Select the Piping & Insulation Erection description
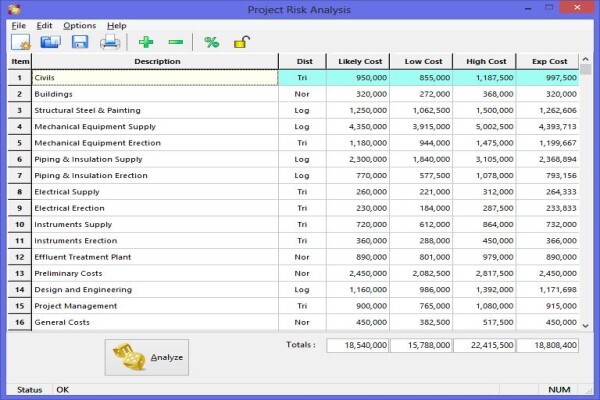Screen dimensions: 600x400 pyautogui.click(x=155, y=176)
